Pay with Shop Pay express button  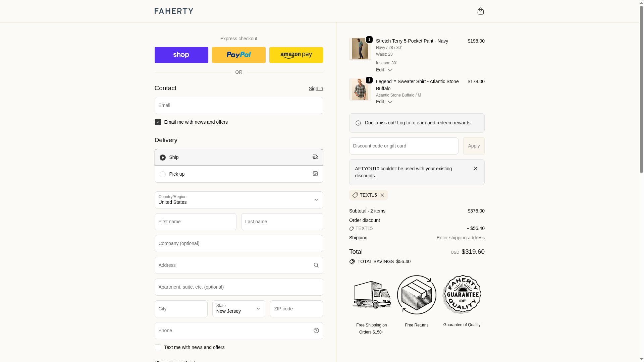click(181, 55)
